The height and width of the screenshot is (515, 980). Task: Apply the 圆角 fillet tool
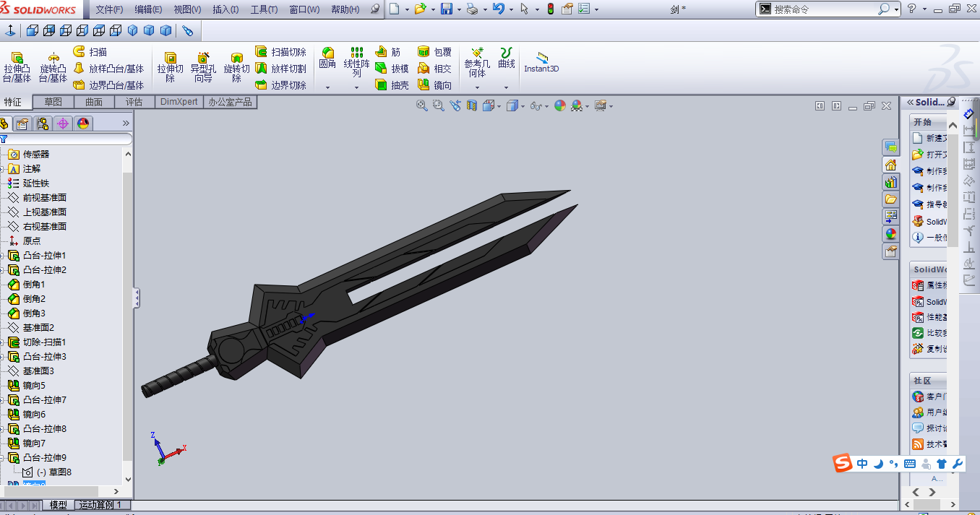pos(327,59)
